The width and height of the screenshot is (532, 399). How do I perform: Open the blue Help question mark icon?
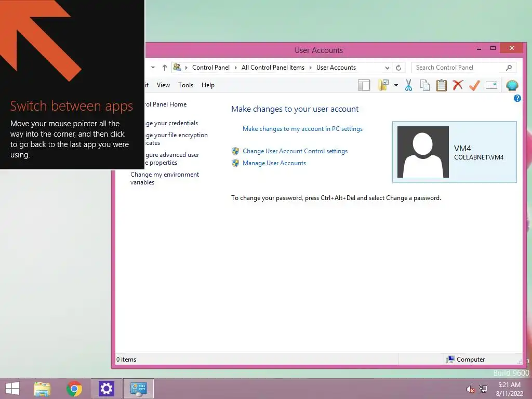pos(517,98)
